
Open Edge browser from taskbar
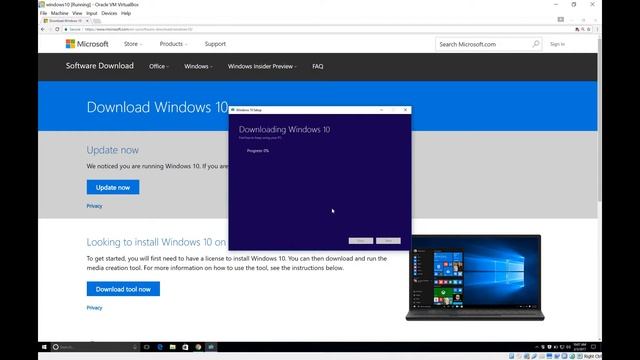[x=160, y=347]
